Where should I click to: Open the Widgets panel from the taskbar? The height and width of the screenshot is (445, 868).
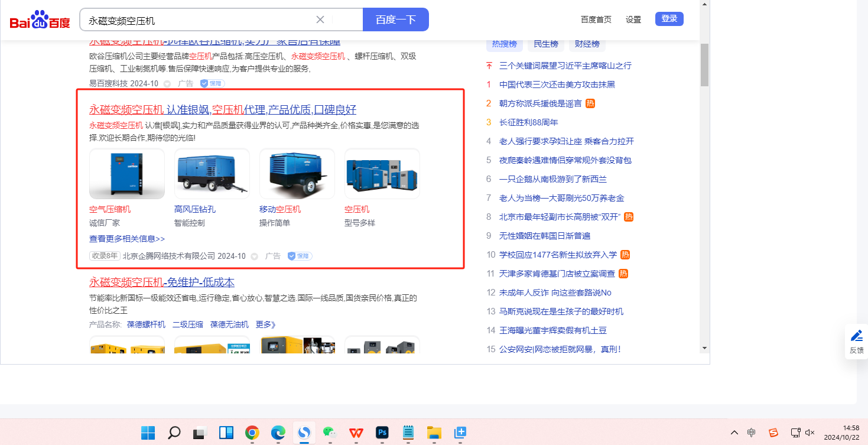coord(226,433)
